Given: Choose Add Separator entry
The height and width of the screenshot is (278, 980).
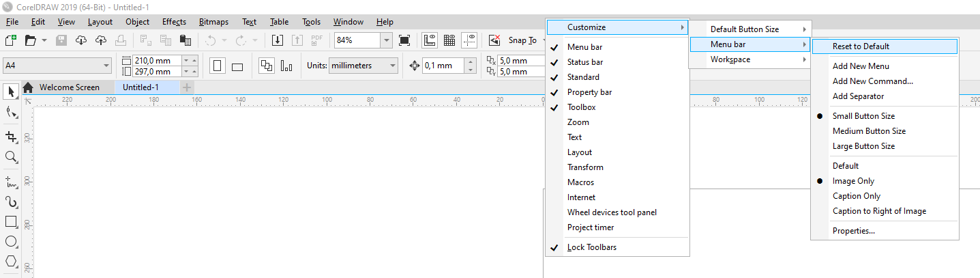Looking at the screenshot, I should 885,96.
